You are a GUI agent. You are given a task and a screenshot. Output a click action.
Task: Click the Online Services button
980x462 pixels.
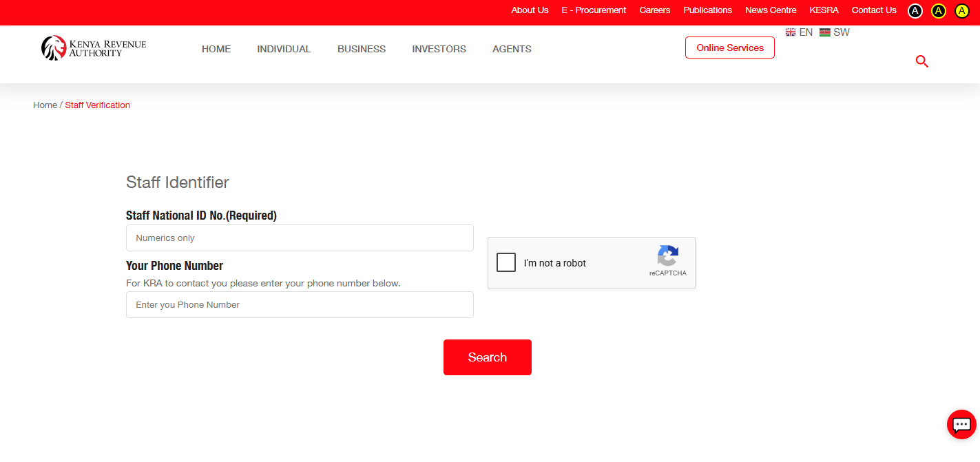click(x=730, y=48)
